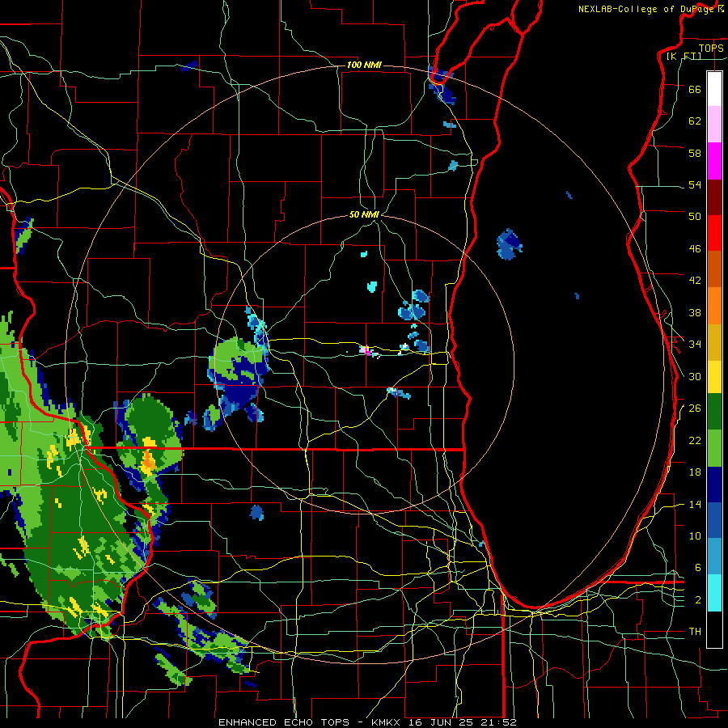This screenshot has width=728, height=728.
Task: Click the legend value "2"
Action: click(x=698, y=600)
